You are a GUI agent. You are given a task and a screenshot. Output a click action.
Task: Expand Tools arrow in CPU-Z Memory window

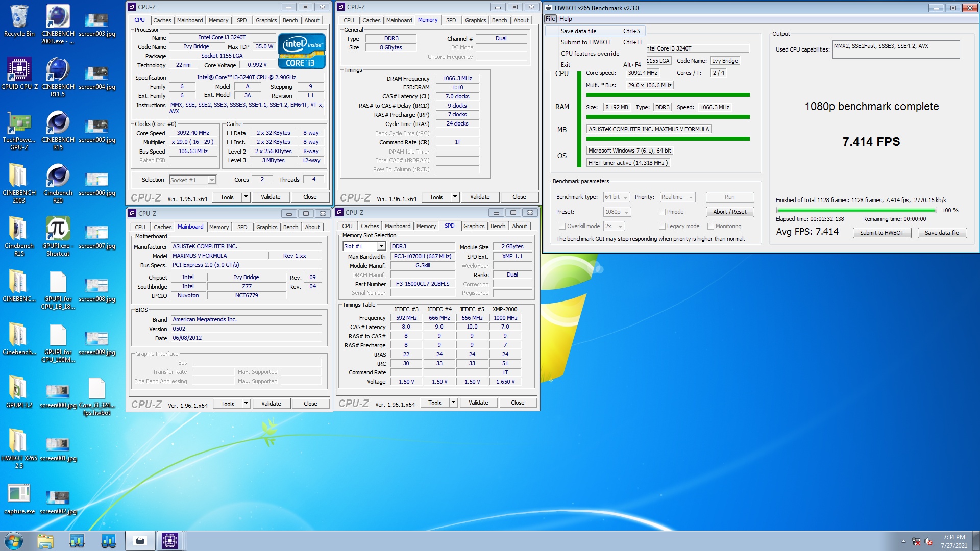pyautogui.click(x=455, y=197)
